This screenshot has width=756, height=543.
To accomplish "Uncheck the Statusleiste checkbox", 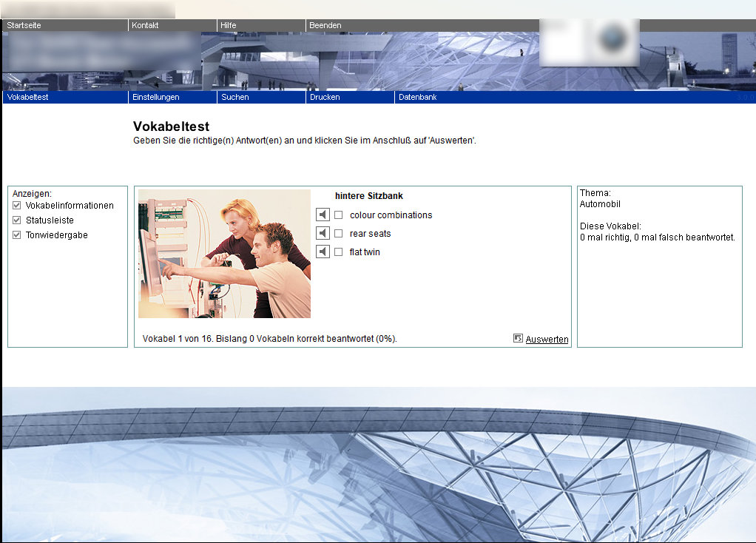I will [17, 220].
